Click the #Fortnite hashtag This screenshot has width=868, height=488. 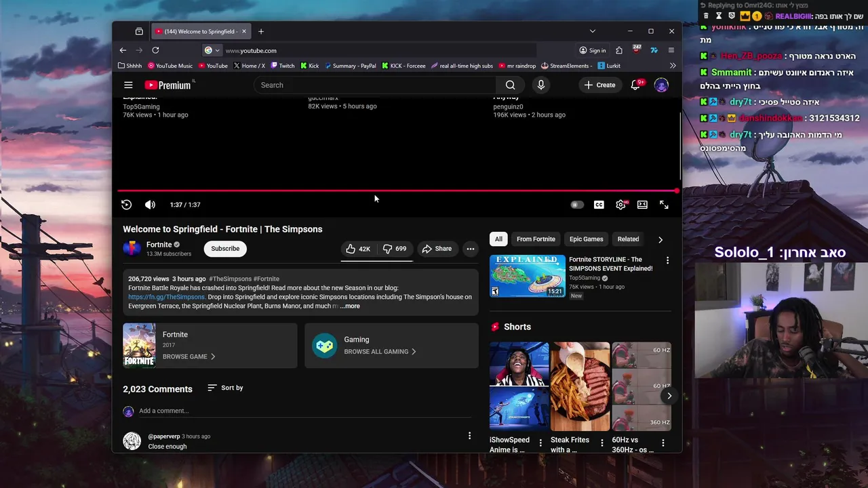click(x=266, y=279)
